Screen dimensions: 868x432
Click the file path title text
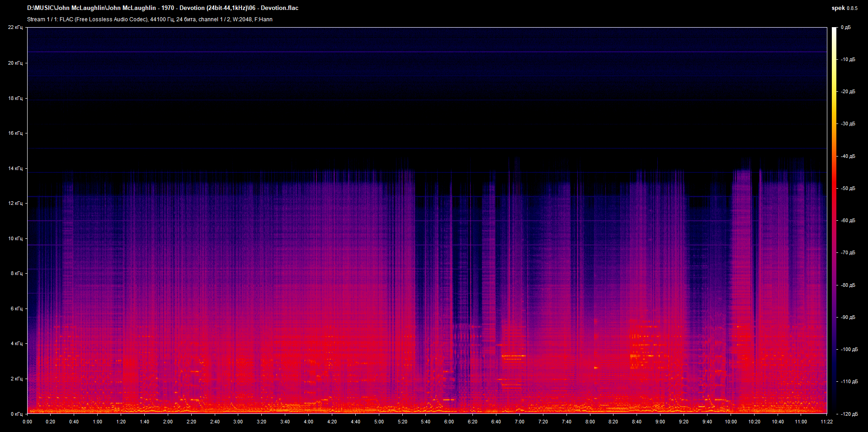(163, 8)
